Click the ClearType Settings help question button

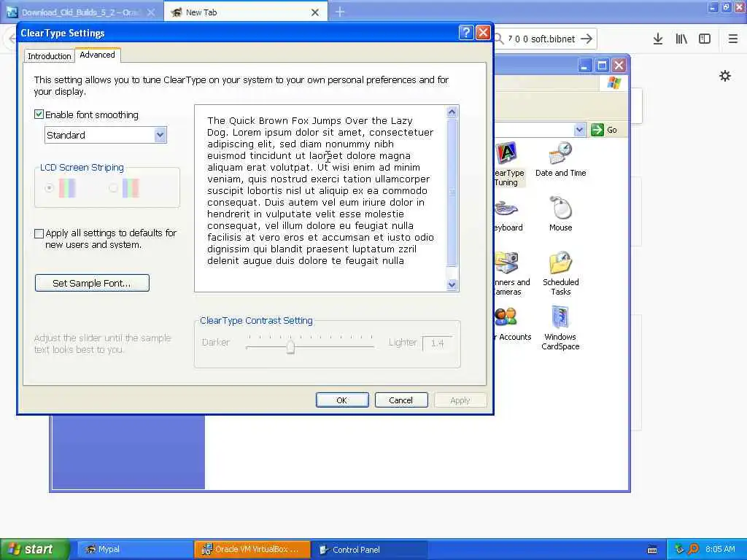tap(466, 32)
